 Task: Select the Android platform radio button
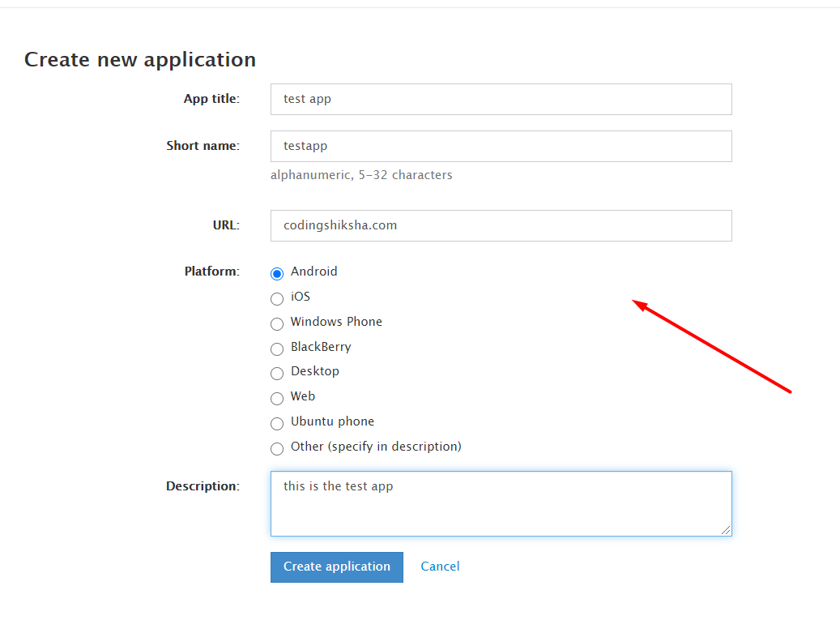(277, 273)
